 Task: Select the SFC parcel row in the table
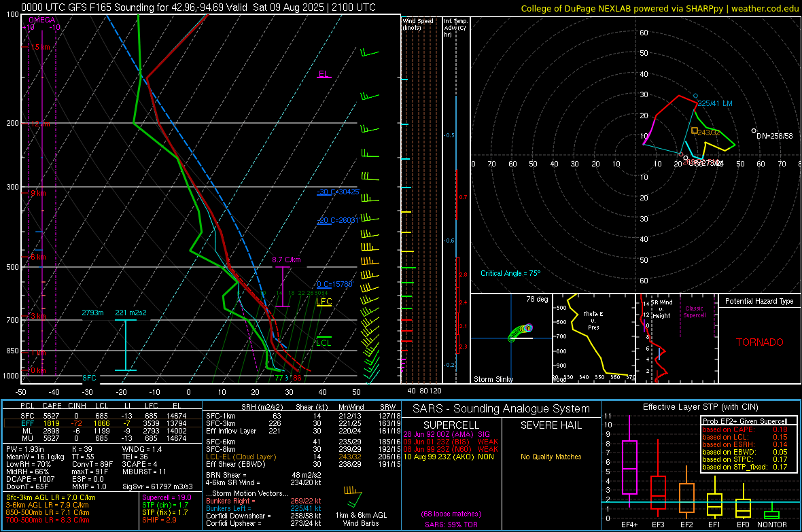pyautogui.click(x=103, y=416)
